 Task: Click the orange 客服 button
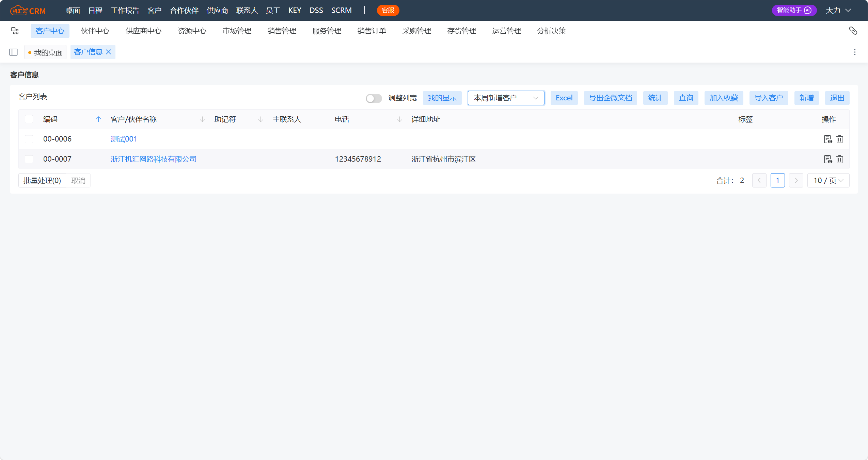point(388,10)
